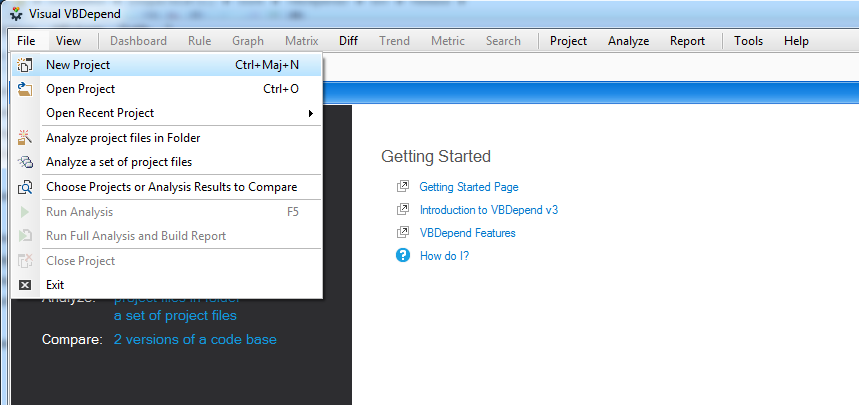Click 2 versions of a code base link
The height and width of the screenshot is (405, 859).
pyautogui.click(x=195, y=339)
